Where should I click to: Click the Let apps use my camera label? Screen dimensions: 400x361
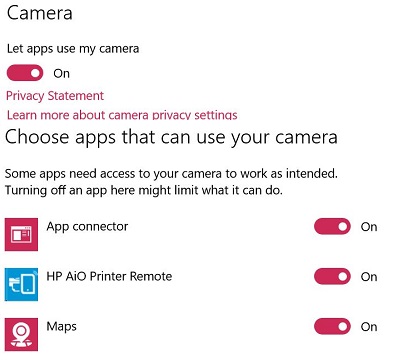click(x=73, y=49)
